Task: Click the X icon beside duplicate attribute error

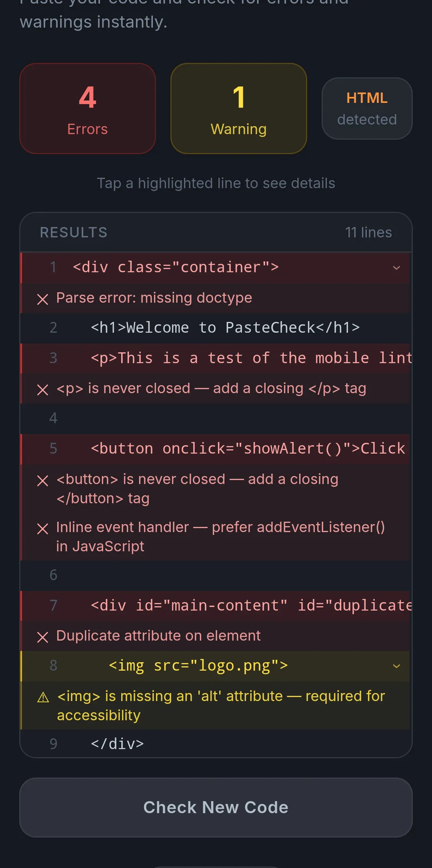Action: [42, 637]
